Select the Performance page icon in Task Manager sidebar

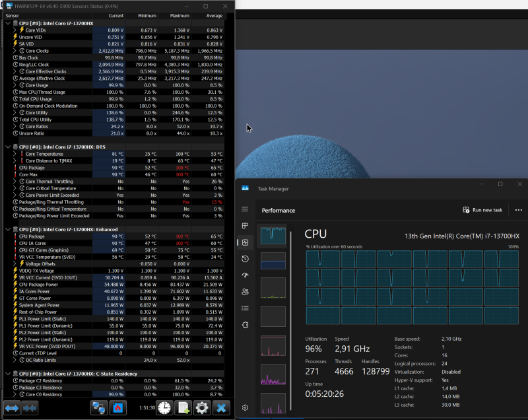coord(245,242)
